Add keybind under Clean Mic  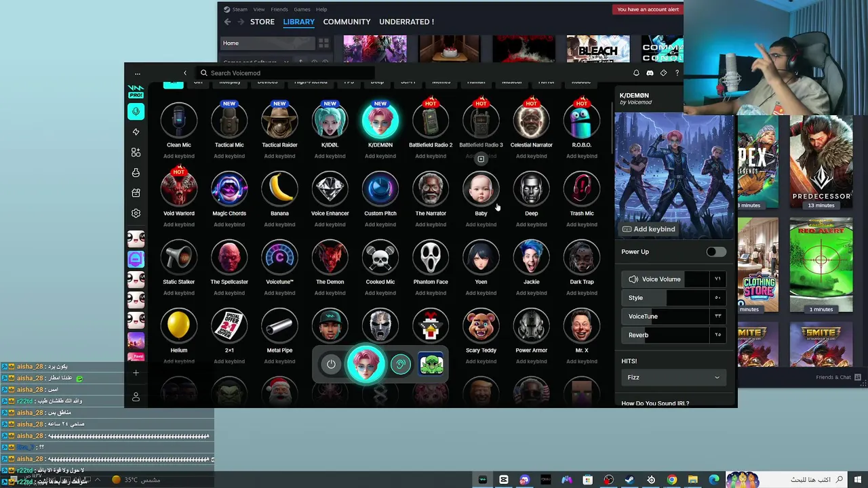(179, 156)
